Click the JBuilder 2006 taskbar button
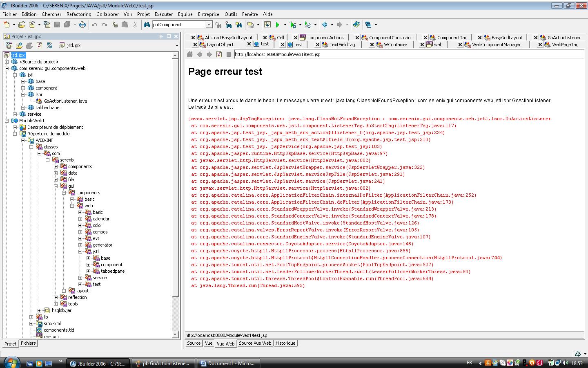This screenshot has width=588, height=368. tap(98, 363)
